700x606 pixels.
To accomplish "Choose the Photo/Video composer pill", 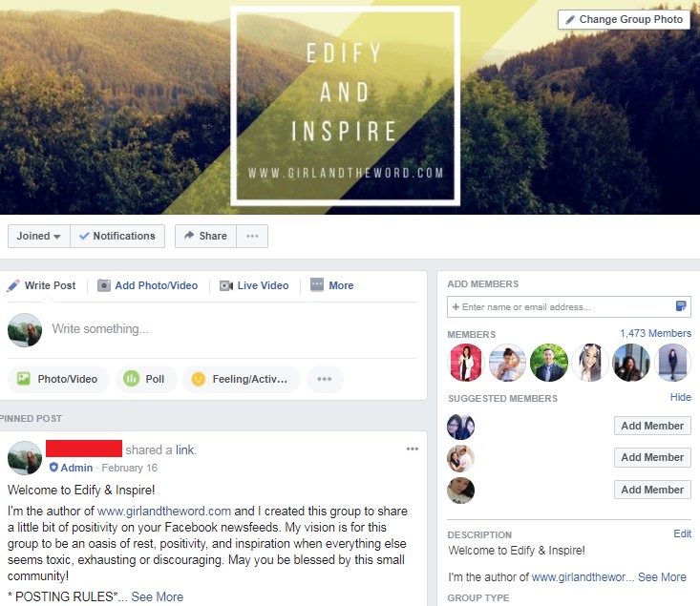I will click(x=58, y=379).
